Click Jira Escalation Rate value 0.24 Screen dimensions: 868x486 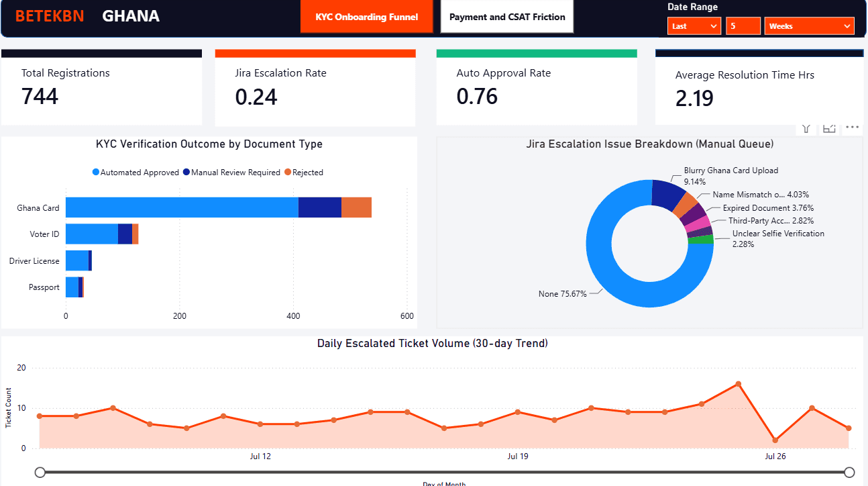(256, 97)
